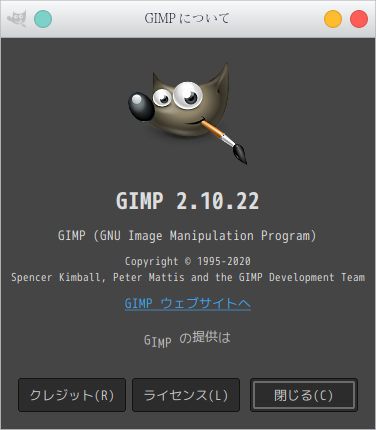Click the 閉じる(C) close button
Viewport: 376px width, 430px height.
click(x=304, y=395)
